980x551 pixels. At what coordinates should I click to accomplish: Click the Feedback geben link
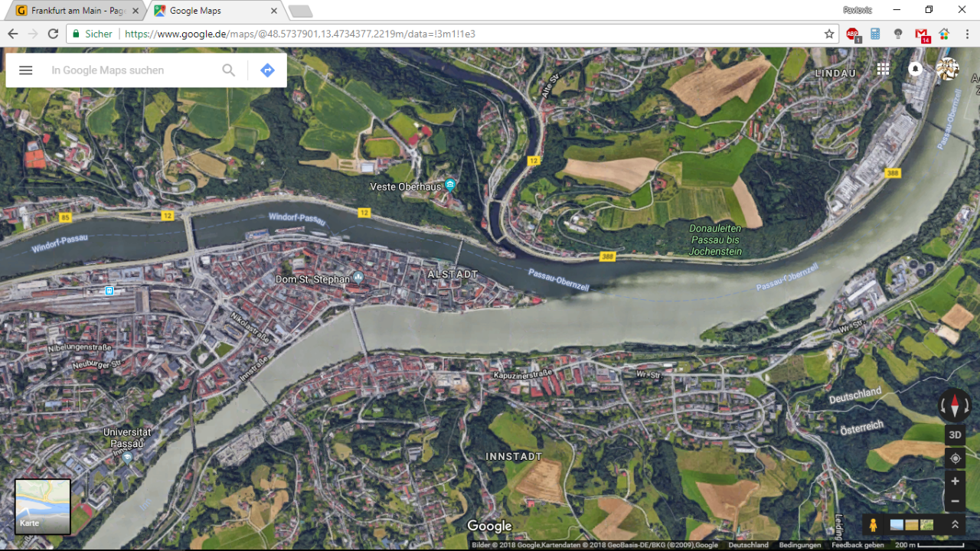857,545
